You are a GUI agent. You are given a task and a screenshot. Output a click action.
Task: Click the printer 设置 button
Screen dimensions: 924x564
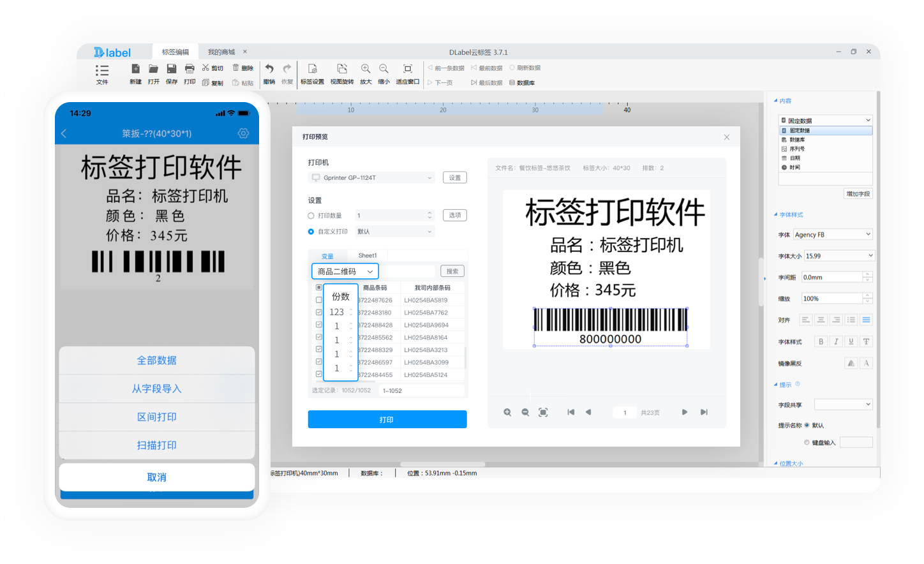(455, 177)
